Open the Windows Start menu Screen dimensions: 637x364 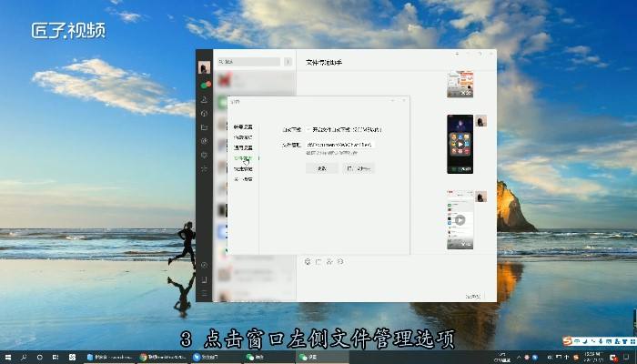(x=7, y=358)
